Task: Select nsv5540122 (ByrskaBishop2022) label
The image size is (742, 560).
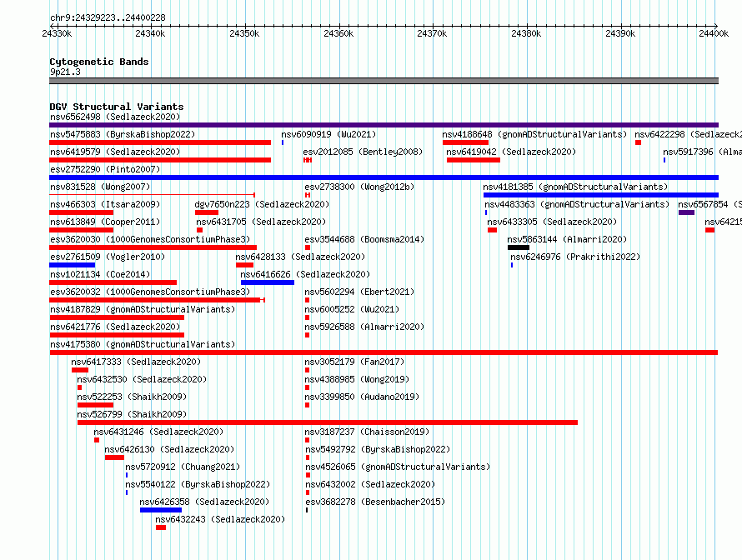Action: coord(198,484)
